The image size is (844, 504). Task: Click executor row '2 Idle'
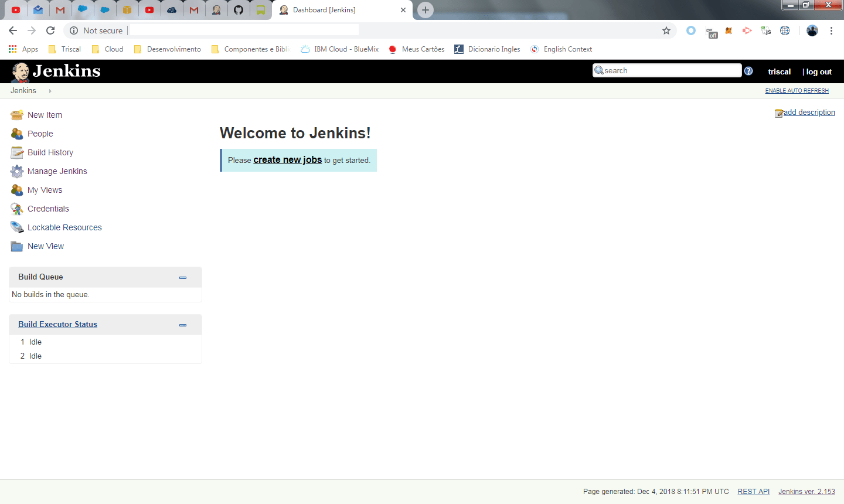coord(105,356)
